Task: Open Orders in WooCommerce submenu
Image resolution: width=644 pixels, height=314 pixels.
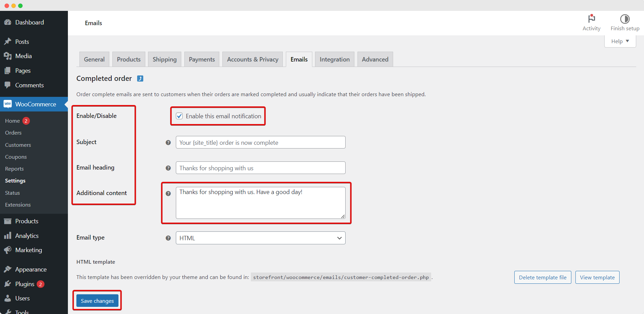Action: (13, 133)
